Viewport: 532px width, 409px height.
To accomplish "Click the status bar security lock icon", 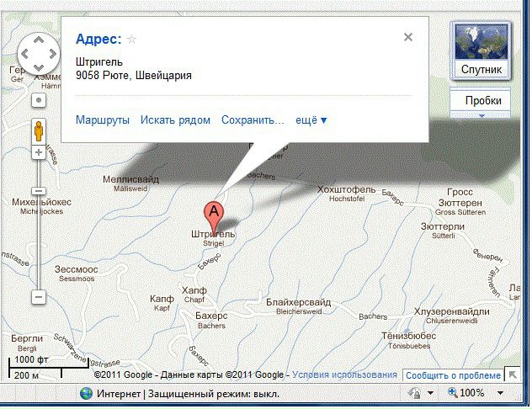I will pos(414,393).
